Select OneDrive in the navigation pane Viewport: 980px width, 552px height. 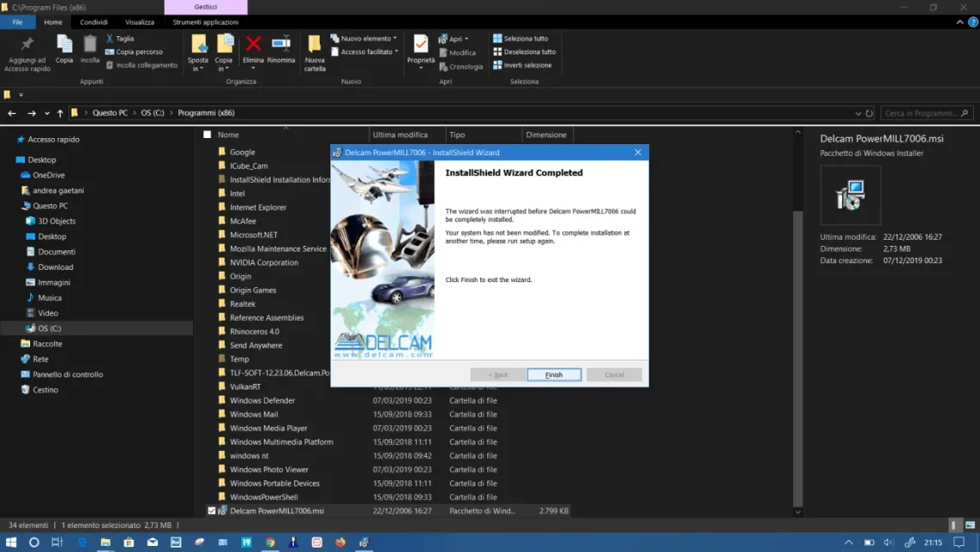click(49, 175)
